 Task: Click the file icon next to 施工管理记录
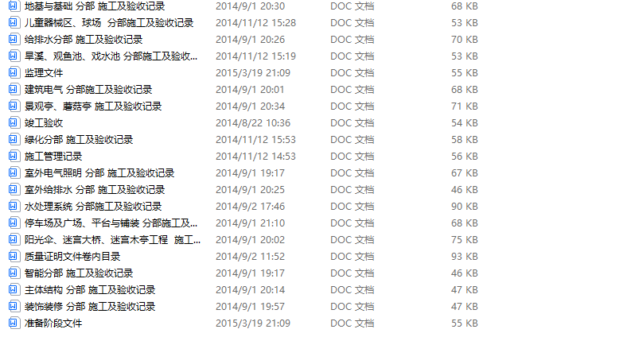point(14,156)
